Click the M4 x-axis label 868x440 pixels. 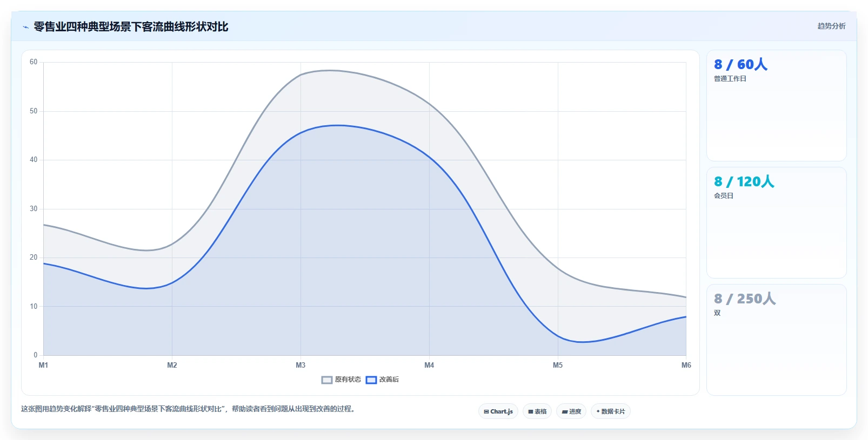point(429,365)
